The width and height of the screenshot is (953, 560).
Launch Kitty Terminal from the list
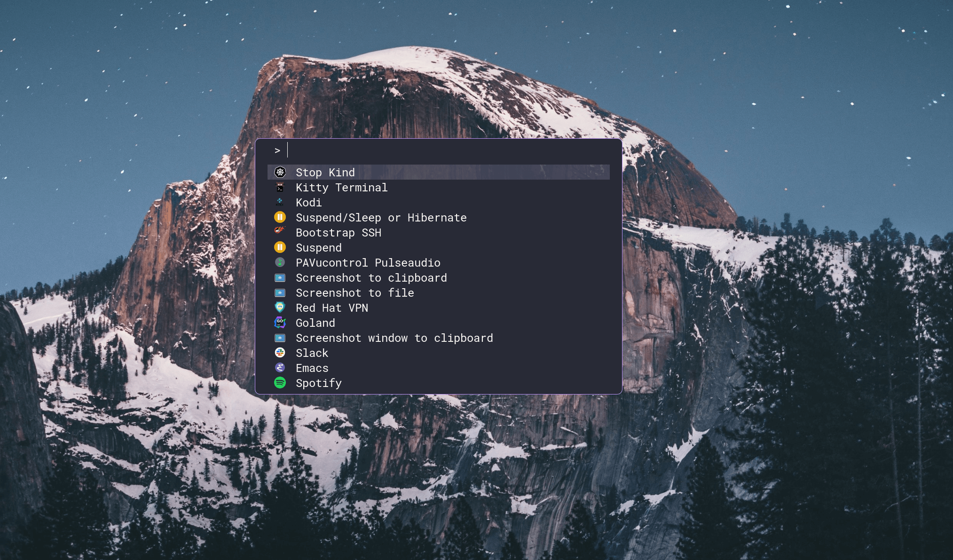[x=341, y=188]
